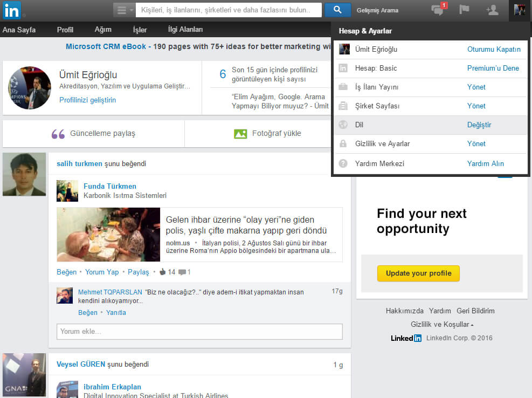Go to Ana Sayfa menu
The image size is (532, 398).
[x=19, y=30]
